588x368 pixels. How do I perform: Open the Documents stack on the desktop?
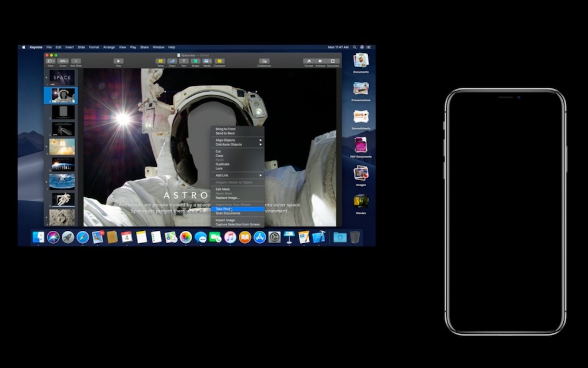click(x=361, y=63)
